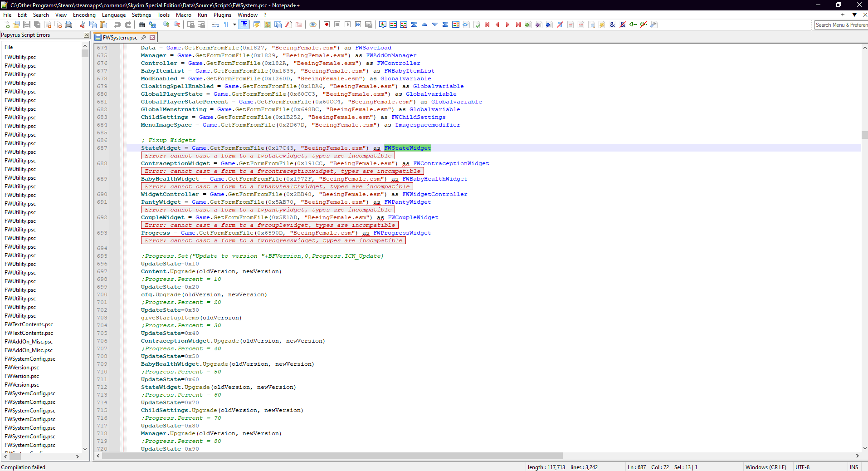Select the FWTextContents.psc error row above FWAddOn_Misc.psc
Image resolution: width=868 pixels, height=471 pixels.
pos(29,333)
